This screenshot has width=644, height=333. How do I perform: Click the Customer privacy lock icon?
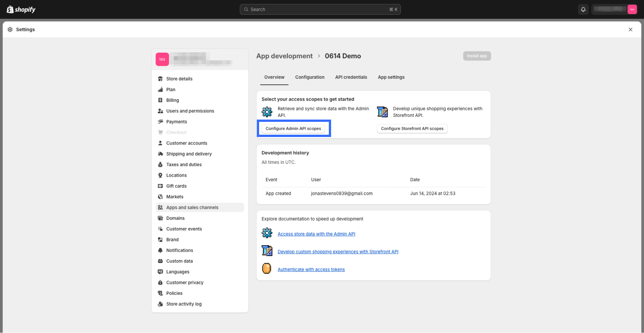160,283
